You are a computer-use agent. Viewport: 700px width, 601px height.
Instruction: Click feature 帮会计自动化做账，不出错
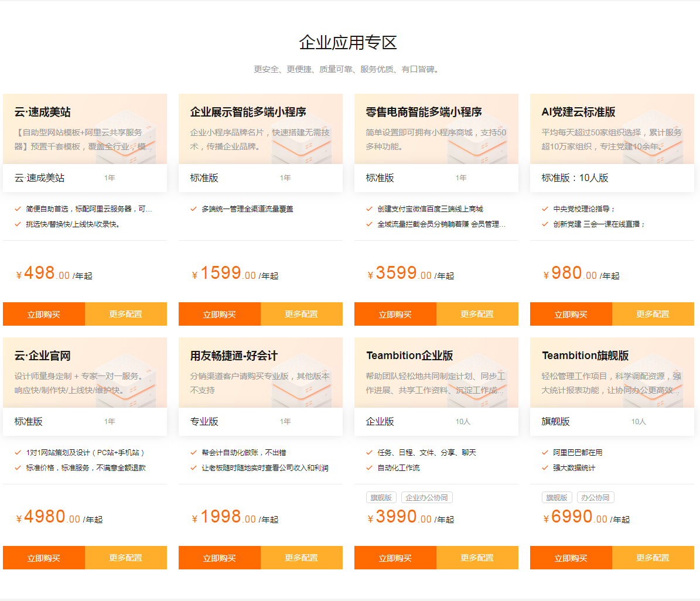point(244,453)
